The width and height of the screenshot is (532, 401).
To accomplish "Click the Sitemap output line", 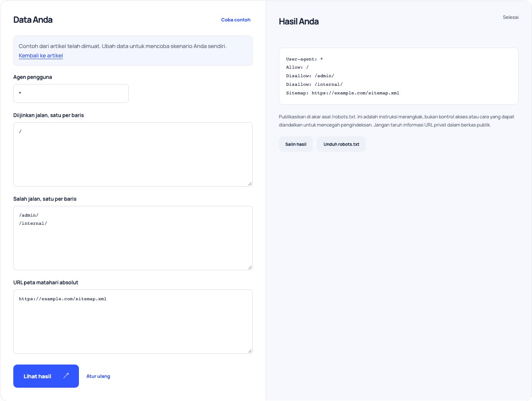I will tap(343, 93).
